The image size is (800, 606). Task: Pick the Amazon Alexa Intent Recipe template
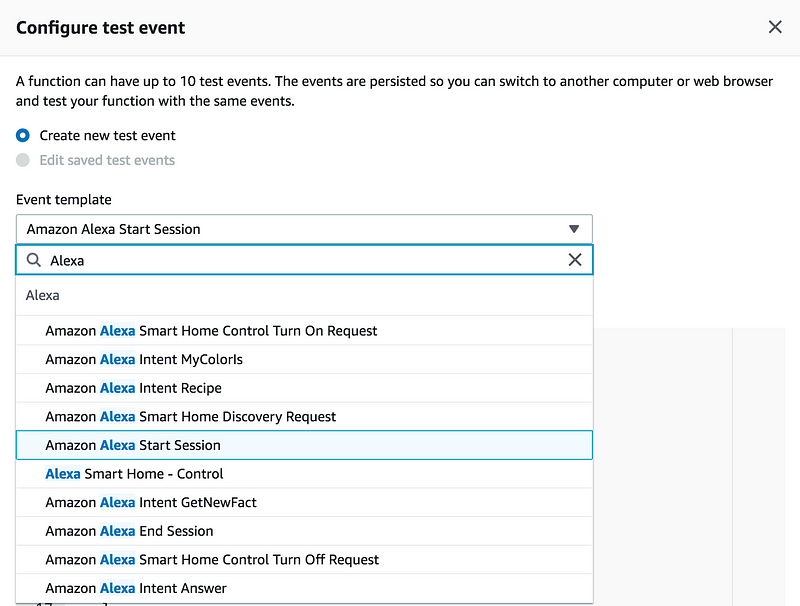pyautogui.click(x=133, y=388)
